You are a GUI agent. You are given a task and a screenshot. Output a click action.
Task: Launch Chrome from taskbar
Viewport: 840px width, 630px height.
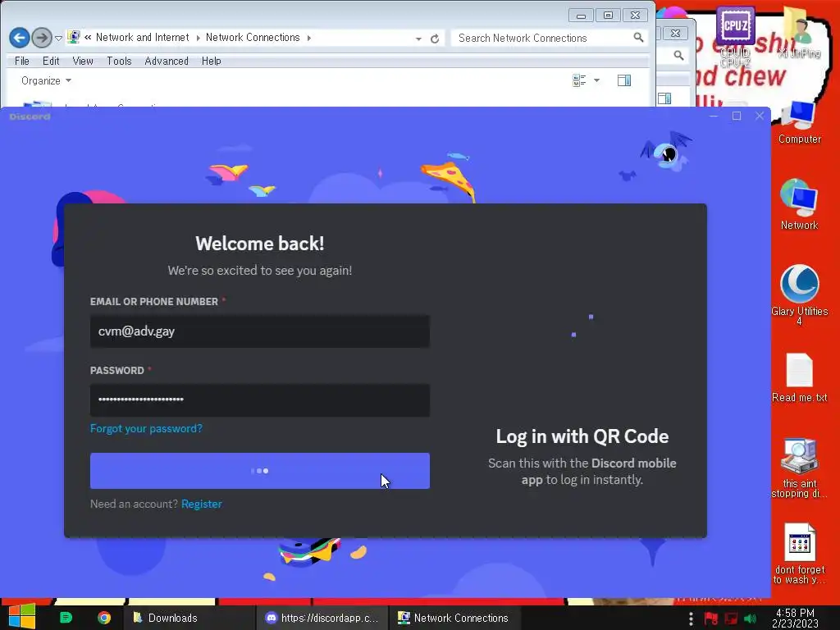click(x=104, y=618)
